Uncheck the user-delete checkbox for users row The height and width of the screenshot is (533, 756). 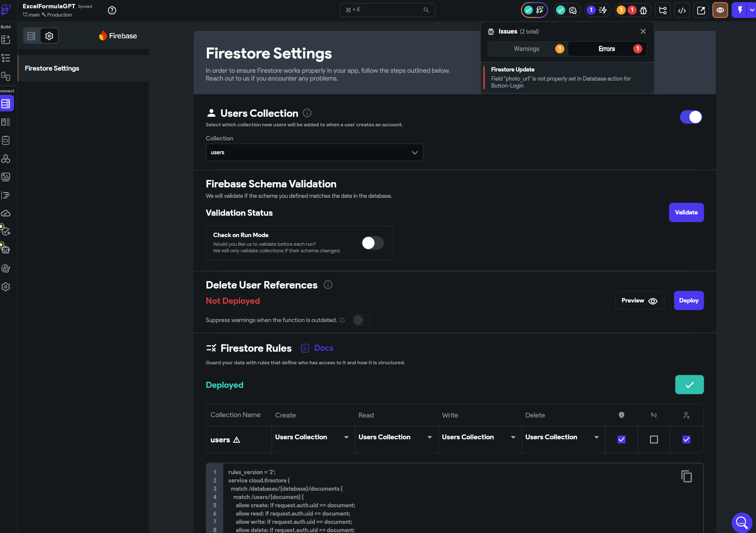[x=686, y=440]
